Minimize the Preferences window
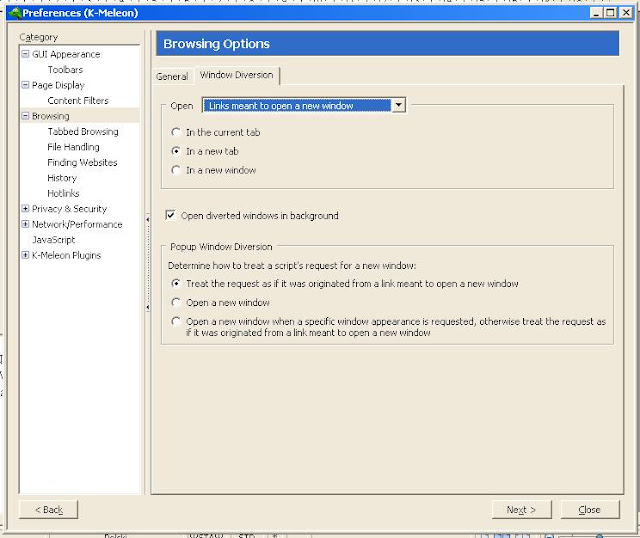This screenshot has width=640, height=538. pyautogui.click(x=596, y=13)
